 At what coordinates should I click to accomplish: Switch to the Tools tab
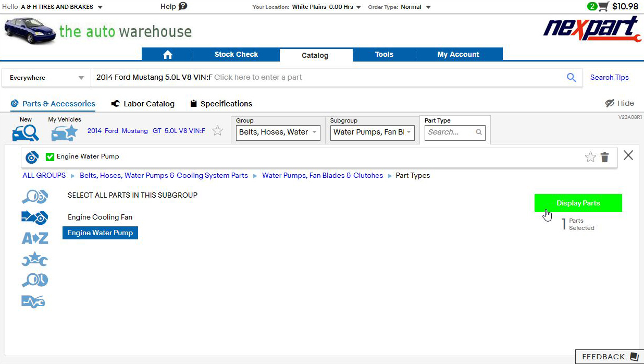[384, 54]
